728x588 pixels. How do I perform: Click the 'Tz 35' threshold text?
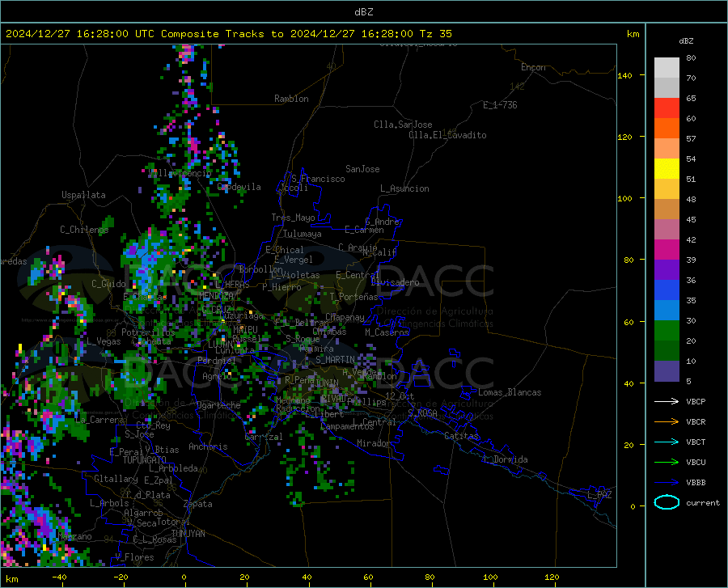point(435,34)
